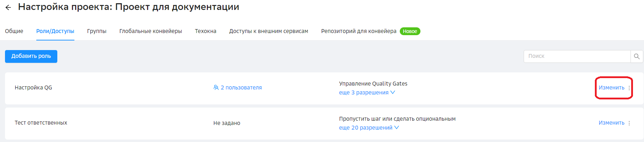Click Изменить for Тест ответственных role
The image size is (644, 142).
(x=611, y=123)
